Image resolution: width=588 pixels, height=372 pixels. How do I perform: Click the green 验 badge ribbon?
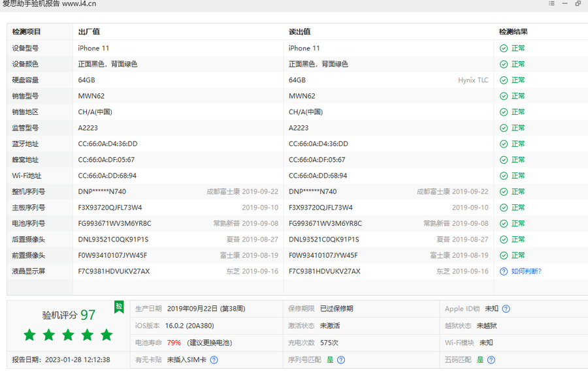point(119,307)
